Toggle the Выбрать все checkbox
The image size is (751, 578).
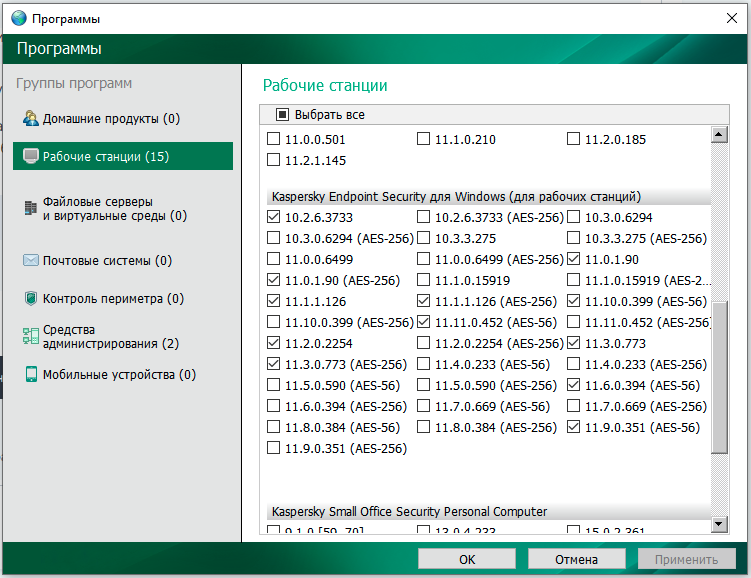[x=282, y=114]
